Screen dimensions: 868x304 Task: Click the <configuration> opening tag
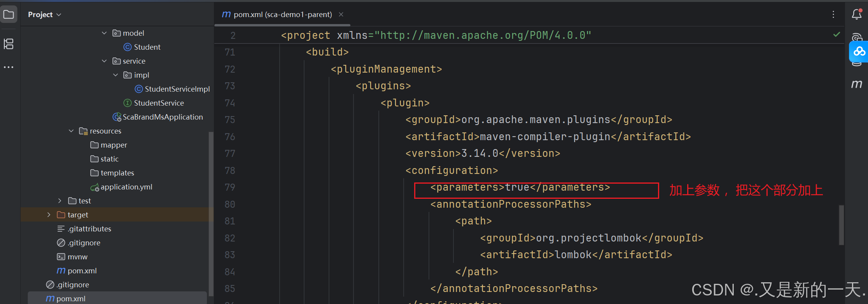tap(451, 170)
